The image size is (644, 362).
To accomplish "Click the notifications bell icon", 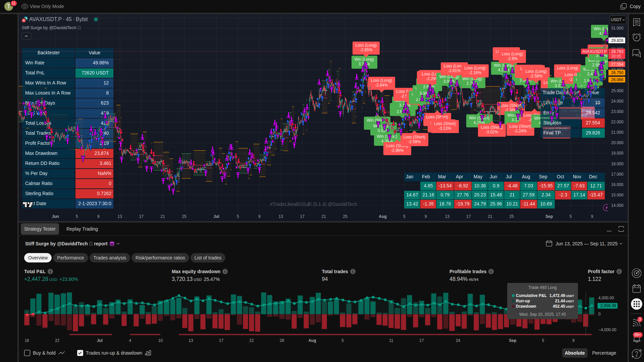I will (636, 339).
